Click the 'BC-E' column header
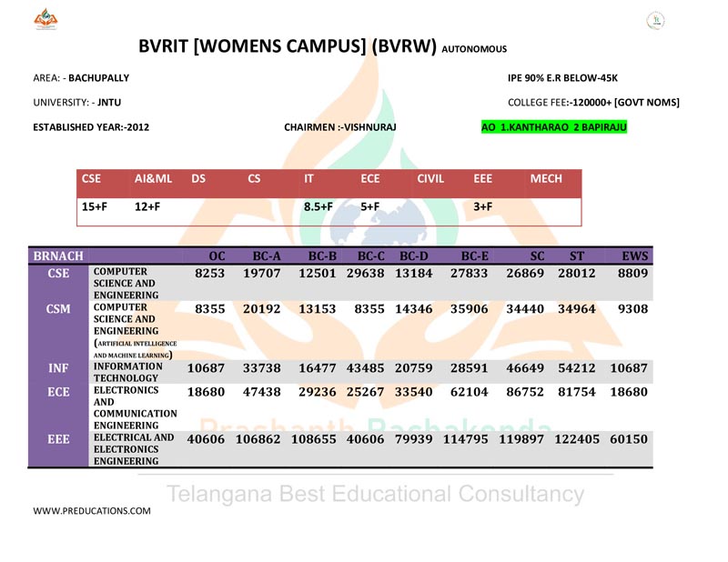This screenshot has width=728, height=562. 474,256
